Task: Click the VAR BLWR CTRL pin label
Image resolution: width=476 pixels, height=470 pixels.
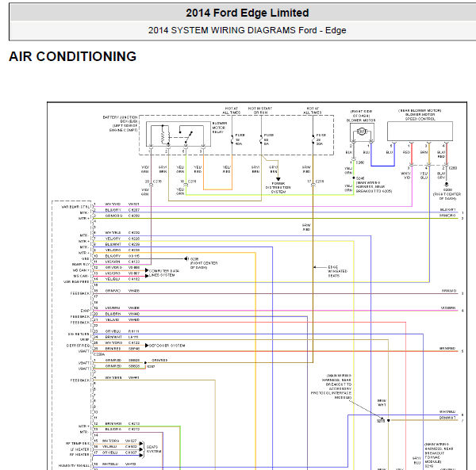Action: (x=75, y=207)
